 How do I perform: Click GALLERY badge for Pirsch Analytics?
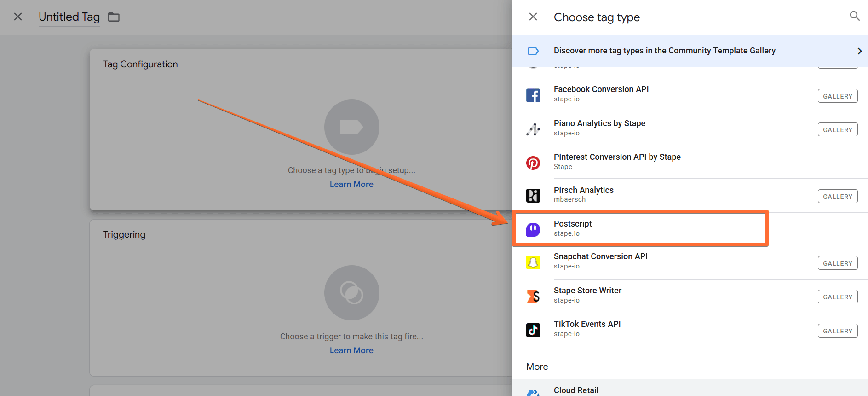pos(838,196)
